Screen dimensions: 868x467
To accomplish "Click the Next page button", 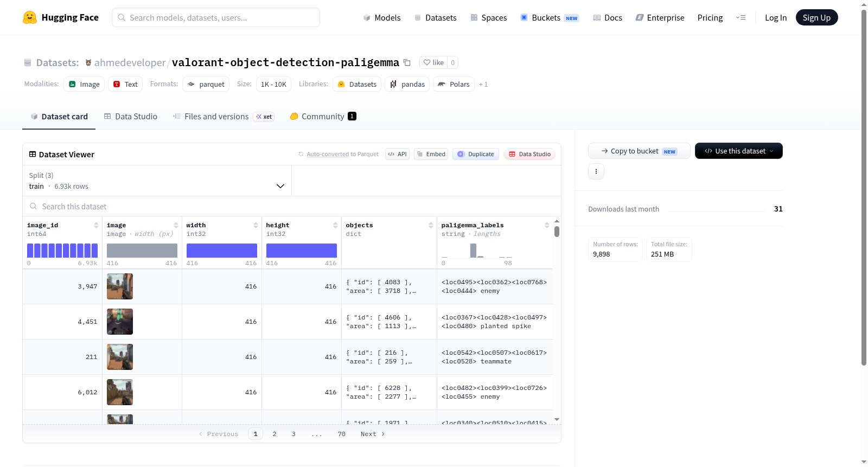I will (373, 434).
